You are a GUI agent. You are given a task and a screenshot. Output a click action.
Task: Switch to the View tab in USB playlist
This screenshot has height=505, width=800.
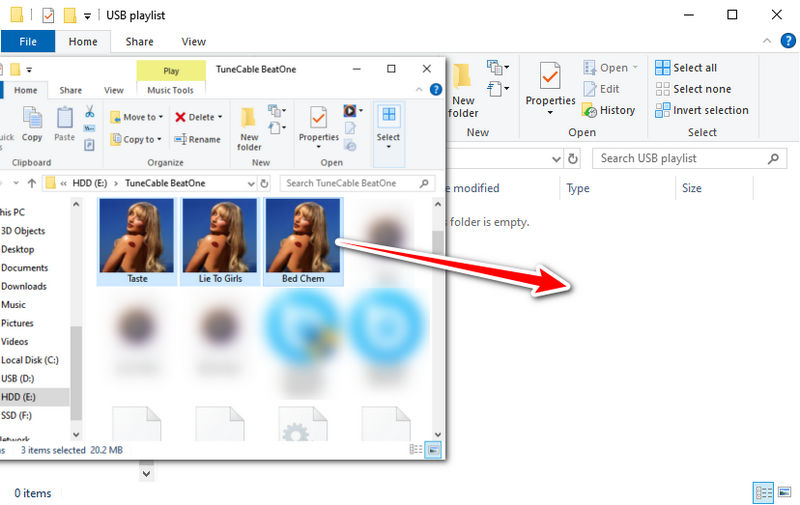coord(193,42)
